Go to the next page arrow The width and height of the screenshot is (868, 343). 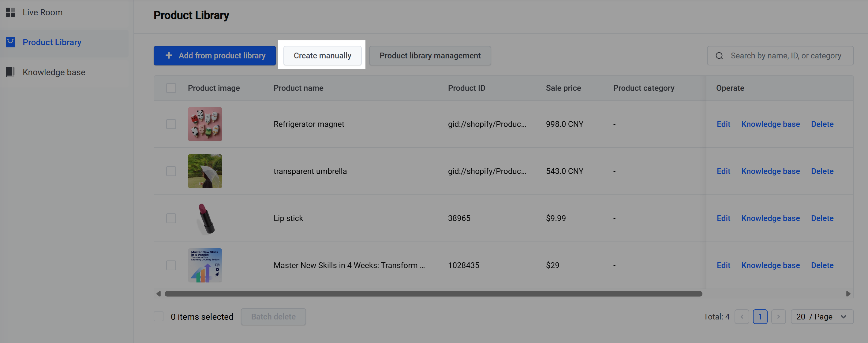click(778, 316)
